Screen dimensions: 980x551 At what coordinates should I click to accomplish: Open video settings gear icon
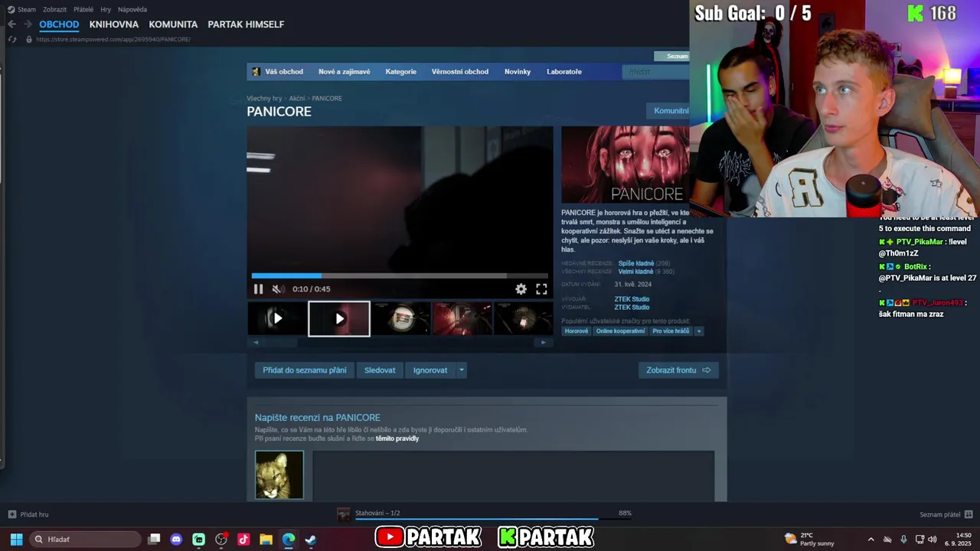[521, 289]
